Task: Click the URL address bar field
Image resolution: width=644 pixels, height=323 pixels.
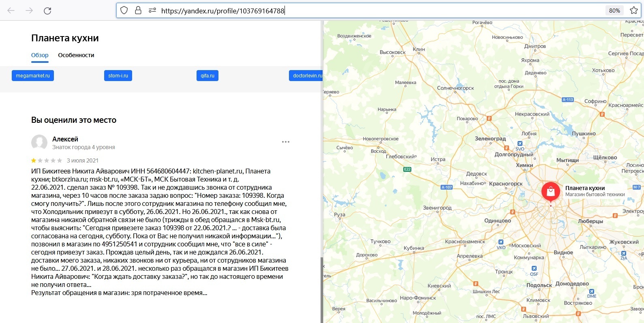Action: click(x=365, y=11)
